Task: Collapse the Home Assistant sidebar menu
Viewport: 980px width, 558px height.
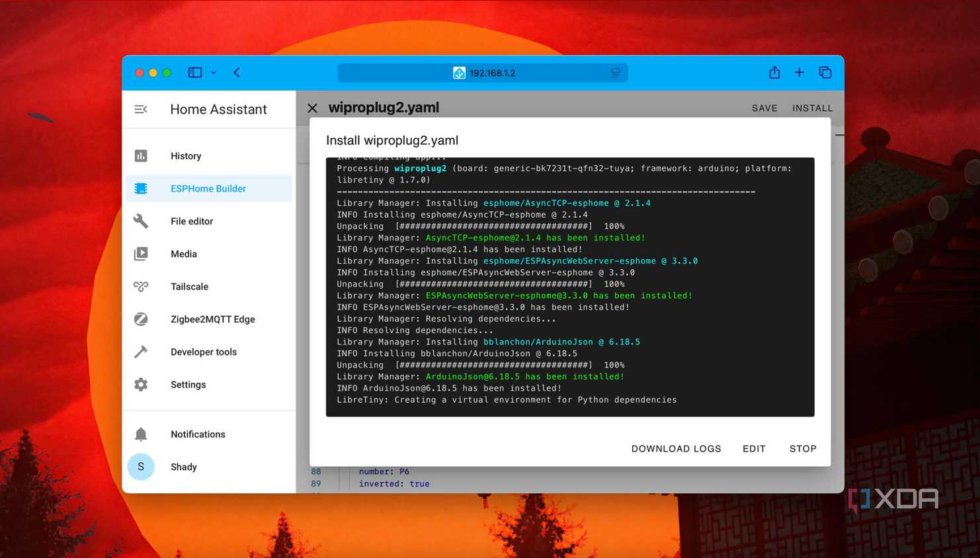Action: (x=141, y=109)
